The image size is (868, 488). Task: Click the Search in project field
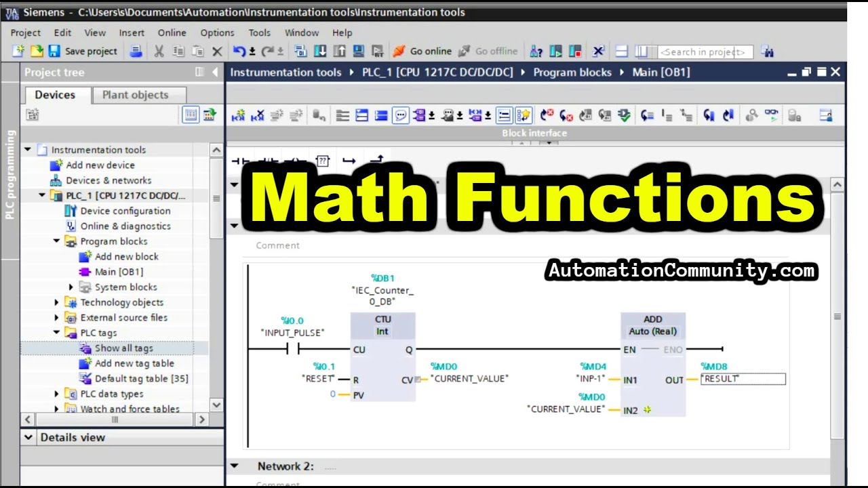(x=705, y=52)
